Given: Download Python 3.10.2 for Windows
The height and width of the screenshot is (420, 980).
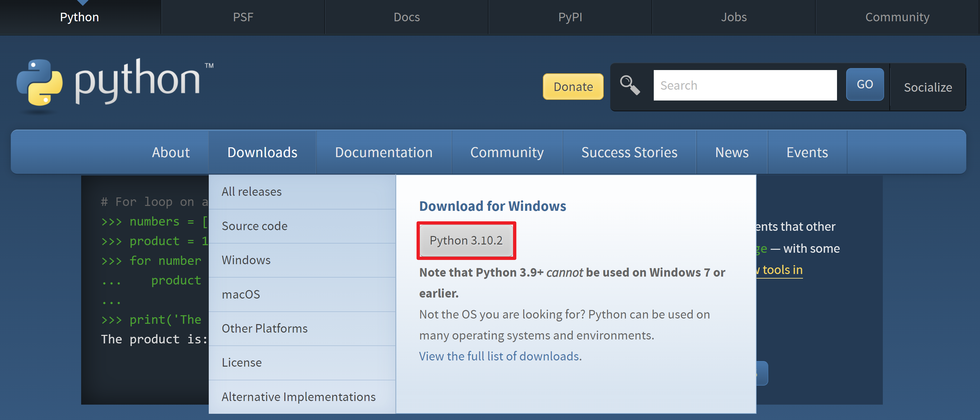Looking at the screenshot, I should click(466, 240).
